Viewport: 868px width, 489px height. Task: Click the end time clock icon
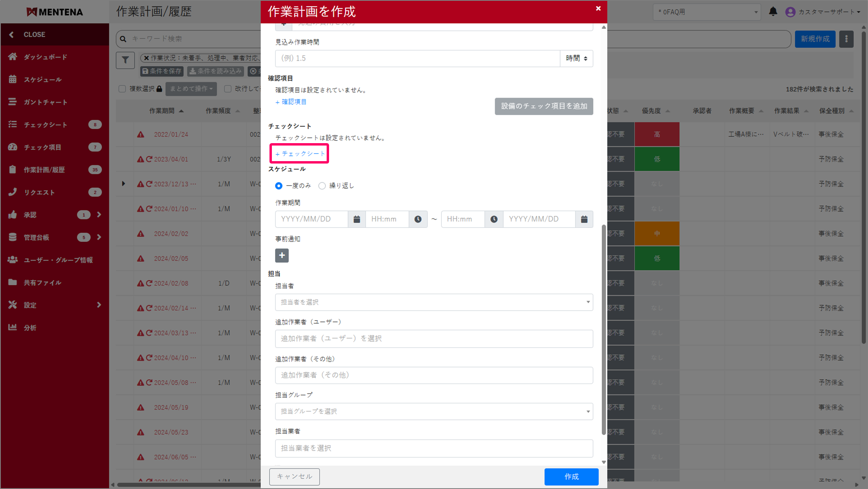click(494, 219)
